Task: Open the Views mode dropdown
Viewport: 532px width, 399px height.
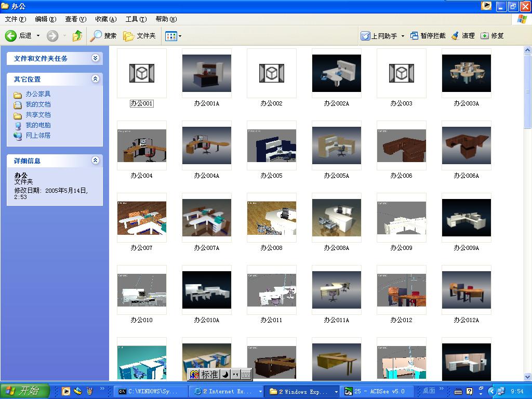Action: 173,36
